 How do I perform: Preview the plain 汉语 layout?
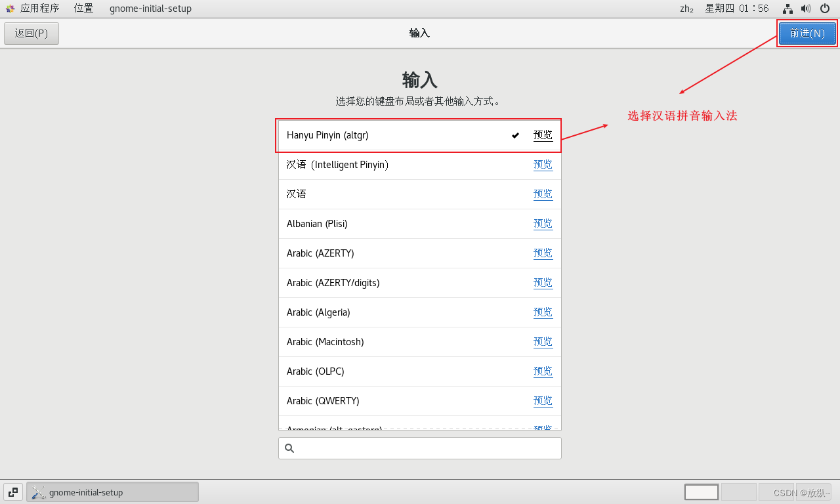tap(543, 194)
